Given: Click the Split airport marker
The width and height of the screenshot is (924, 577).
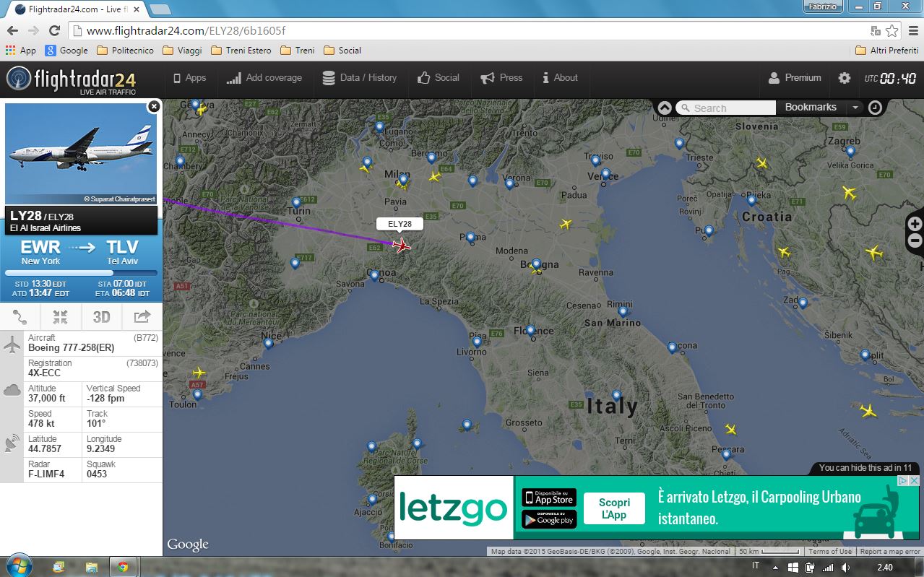Looking at the screenshot, I should tap(865, 355).
